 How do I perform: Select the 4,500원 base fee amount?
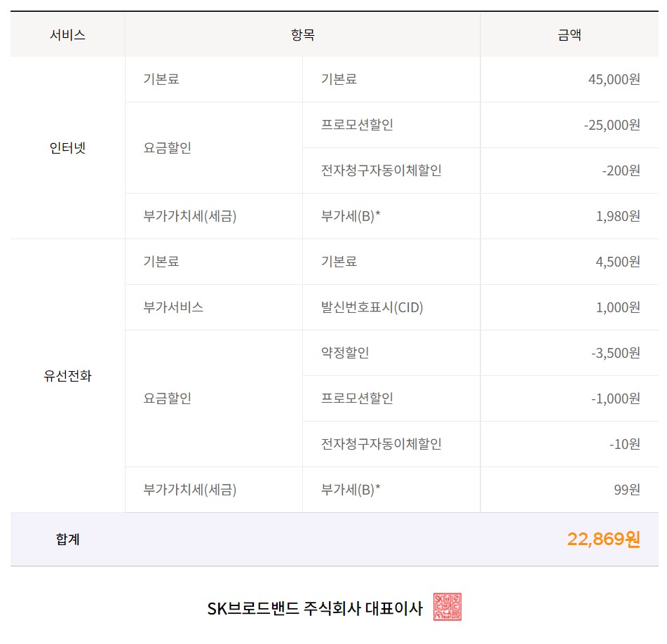tap(617, 262)
